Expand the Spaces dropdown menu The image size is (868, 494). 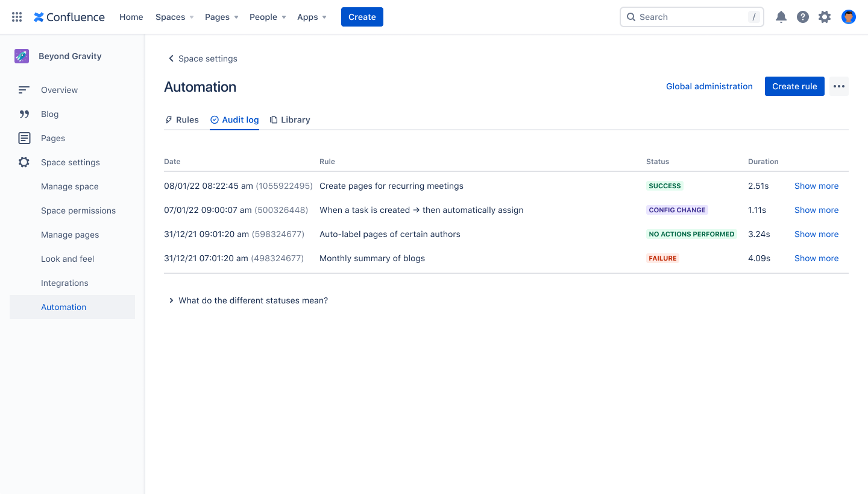pyautogui.click(x=174, y=17)
